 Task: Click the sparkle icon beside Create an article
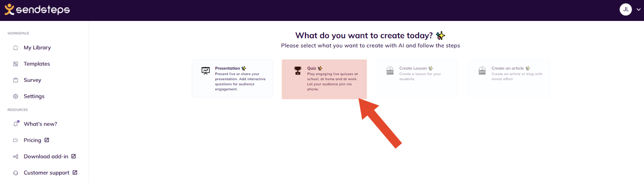coord(528,68)
